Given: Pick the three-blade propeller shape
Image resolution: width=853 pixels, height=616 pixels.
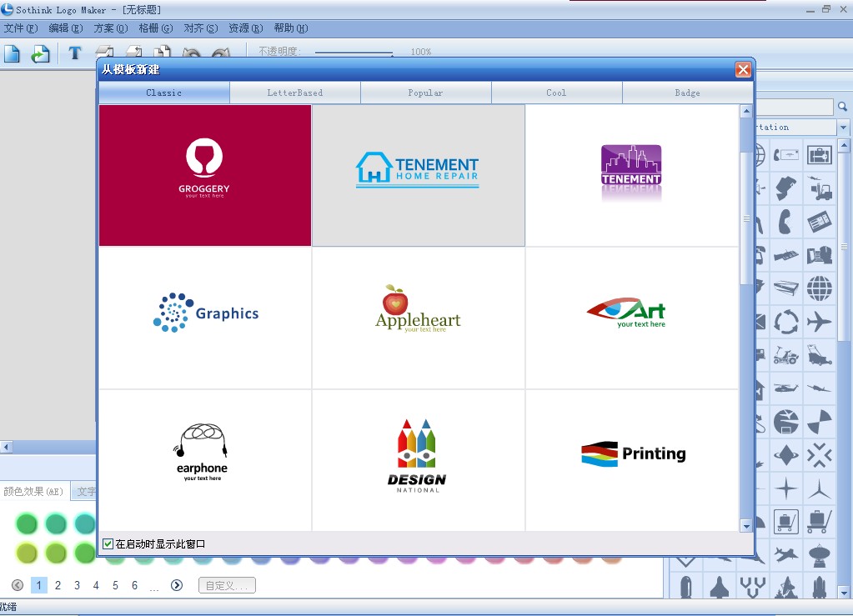Looking at the screenshot, I should click(820, 488).
